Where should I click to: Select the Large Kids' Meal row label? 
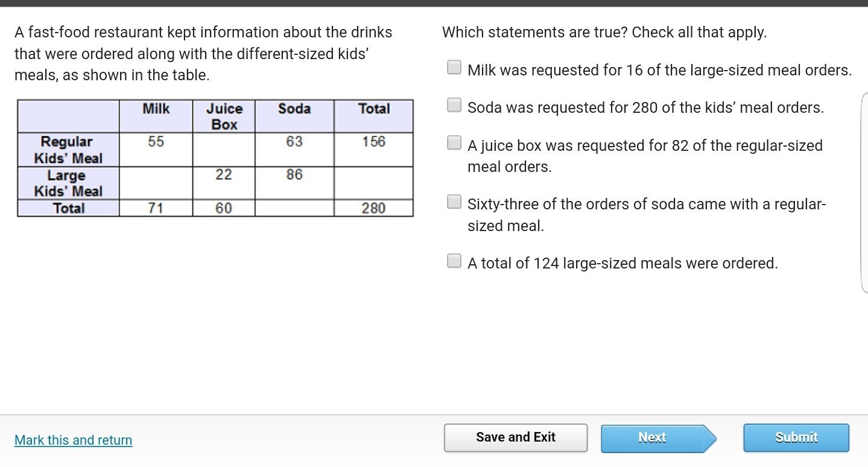tap(68, 183)
